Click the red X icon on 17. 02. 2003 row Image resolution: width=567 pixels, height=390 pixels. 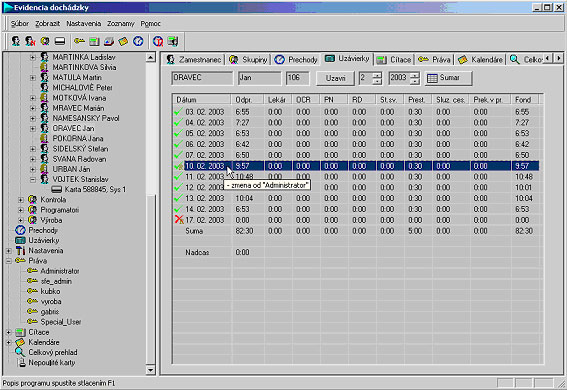[x=179, y=219]
